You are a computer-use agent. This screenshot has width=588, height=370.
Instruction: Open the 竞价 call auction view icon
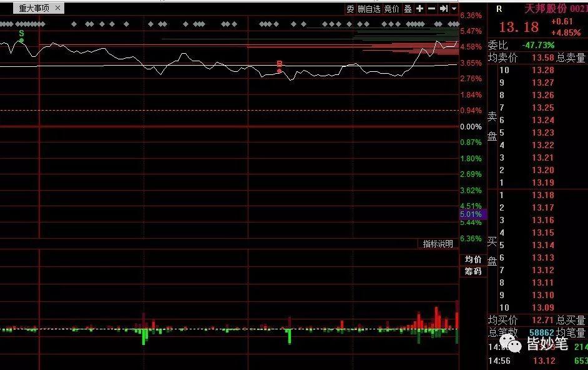[x=392, y=8]
